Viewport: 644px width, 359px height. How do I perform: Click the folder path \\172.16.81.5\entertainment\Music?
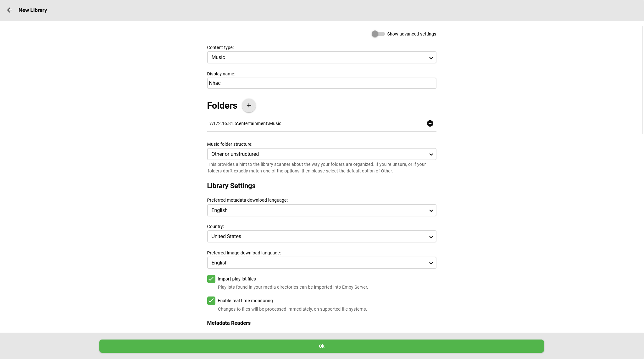click(245, 123)
